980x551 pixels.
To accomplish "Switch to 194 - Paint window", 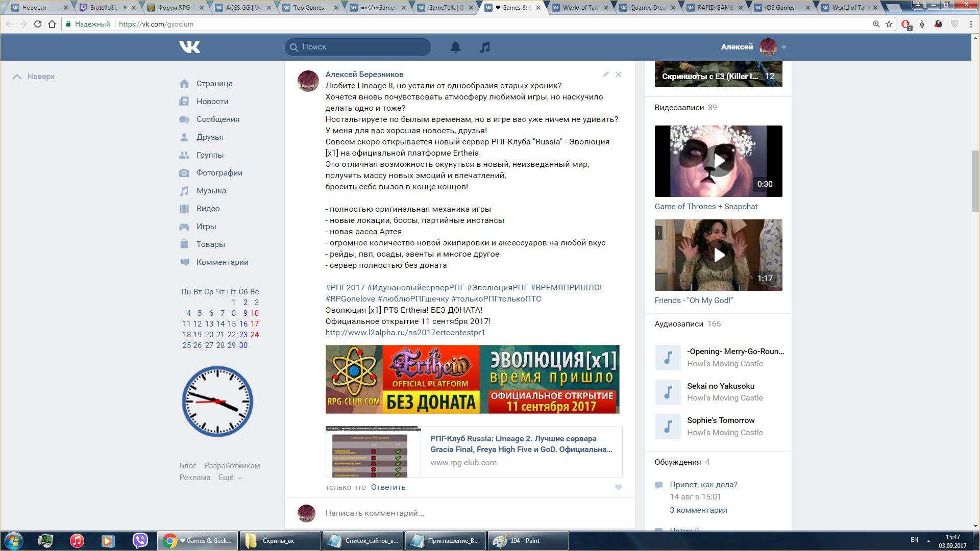I will pyautogui.click(x=528, y=541).
